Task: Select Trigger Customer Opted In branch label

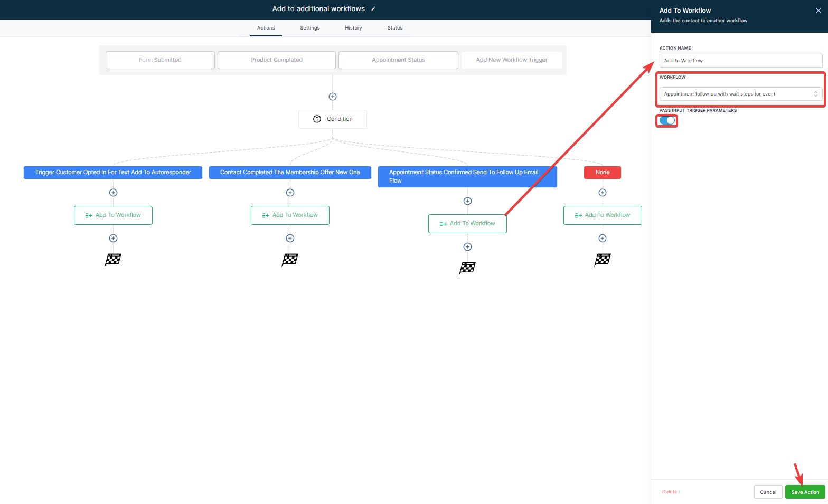Action: [x=113, y=173]
